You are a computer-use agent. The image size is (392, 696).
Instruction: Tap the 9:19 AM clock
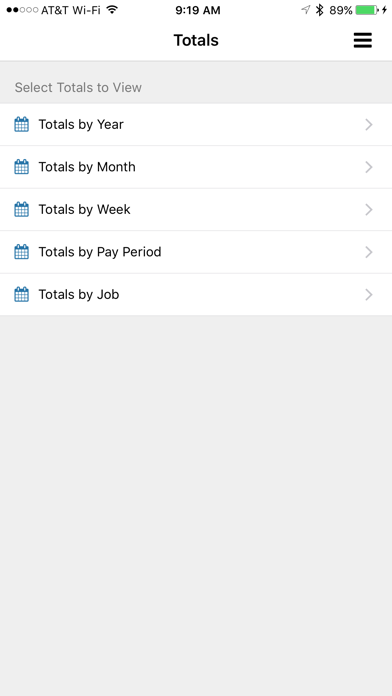click(198, 10)
